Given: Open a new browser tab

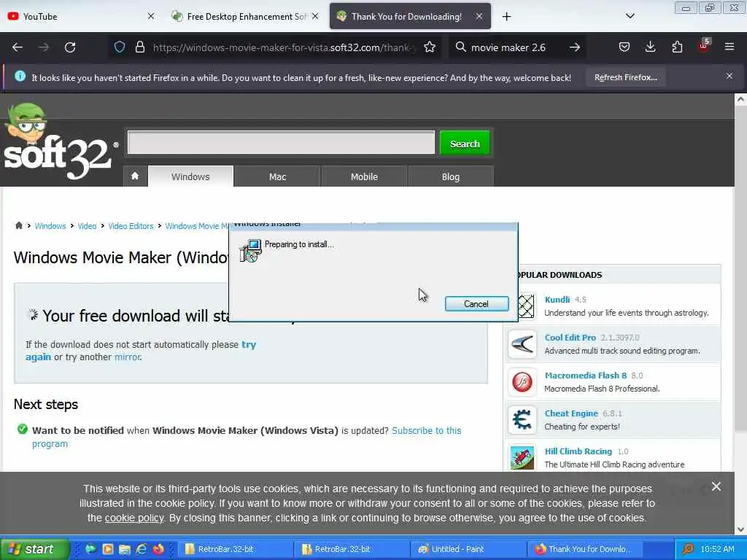Looking at the screenshot, I should pyautogui.click(x=506, y=17).
